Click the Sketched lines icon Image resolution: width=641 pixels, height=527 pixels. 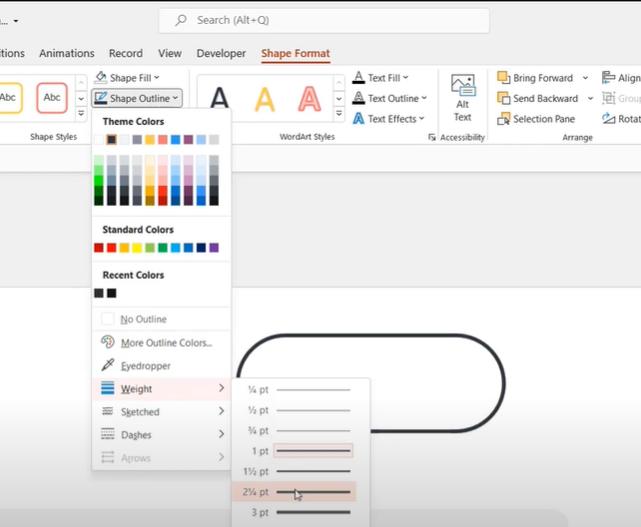point(108,411)
